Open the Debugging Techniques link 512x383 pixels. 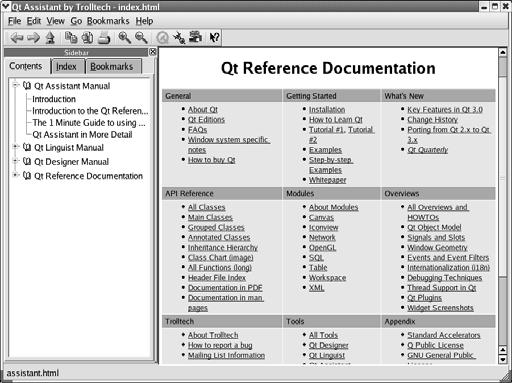coord(445,277)
